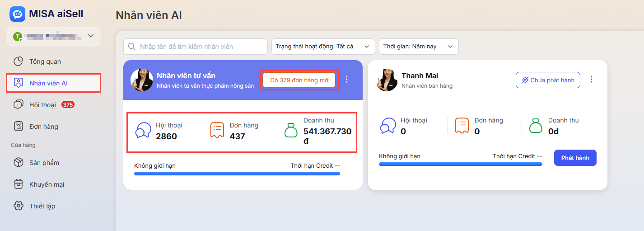Screen dimensions: 644x231
Task: Click the MISA aiSell logo icon
Action: tap(18, 14)
